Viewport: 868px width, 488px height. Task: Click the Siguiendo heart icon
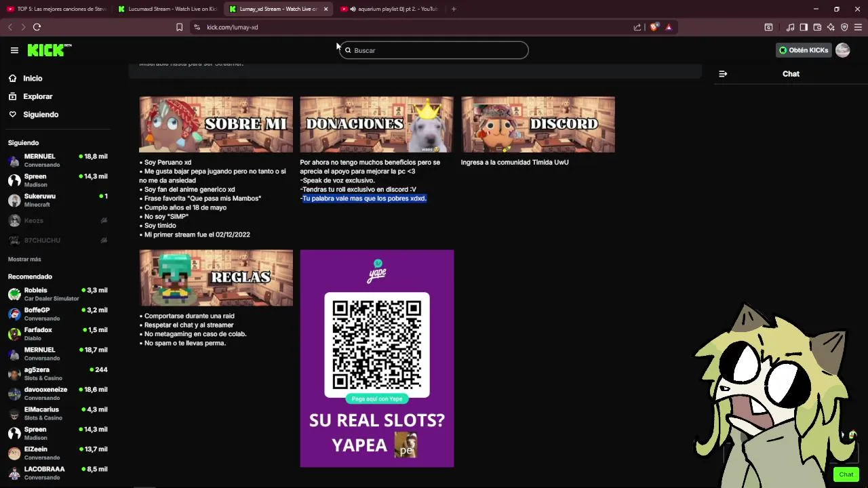coord(12,115)
